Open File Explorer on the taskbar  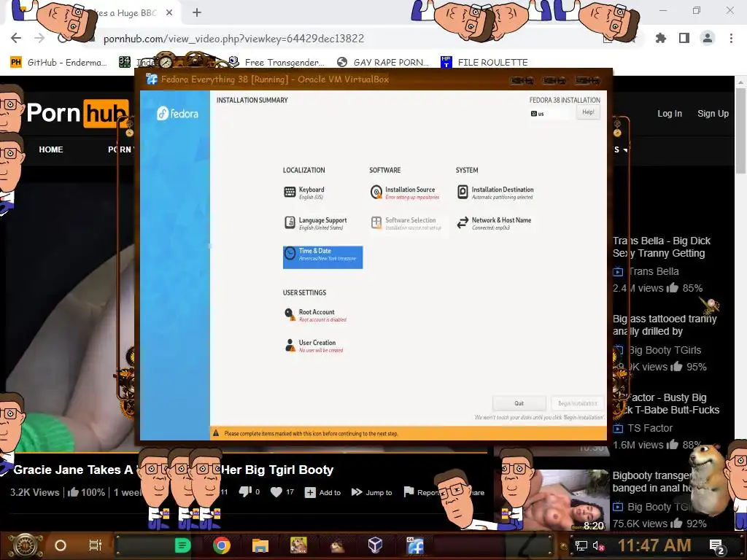260,545
